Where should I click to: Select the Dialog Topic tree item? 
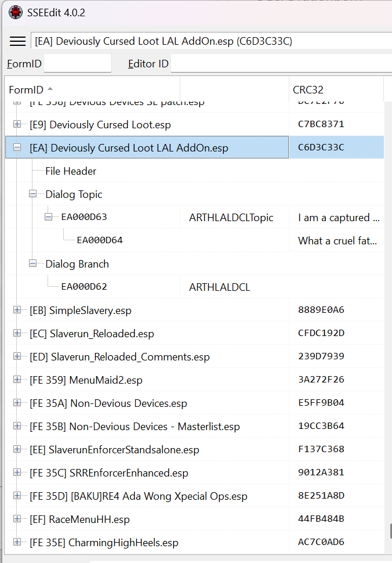coord(74,194)
